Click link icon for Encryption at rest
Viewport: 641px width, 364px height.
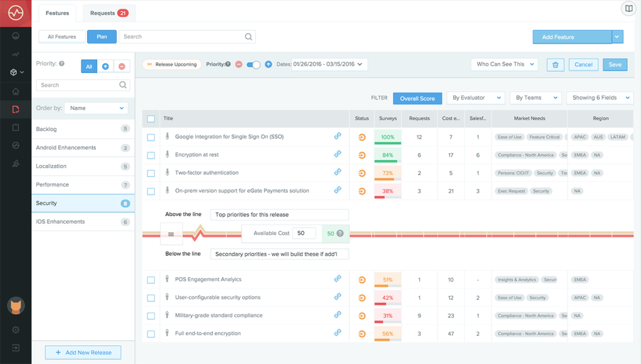(337, 154)
